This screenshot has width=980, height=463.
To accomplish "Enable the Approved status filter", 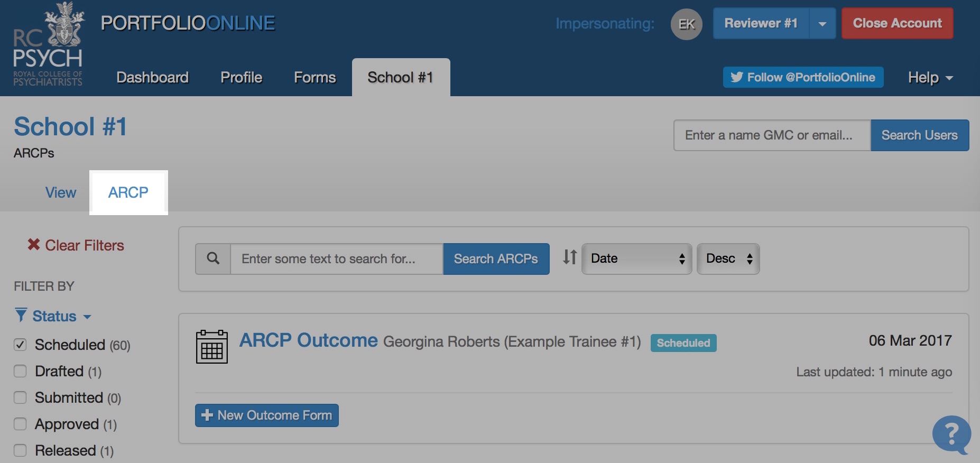I will tap(20, 424).
